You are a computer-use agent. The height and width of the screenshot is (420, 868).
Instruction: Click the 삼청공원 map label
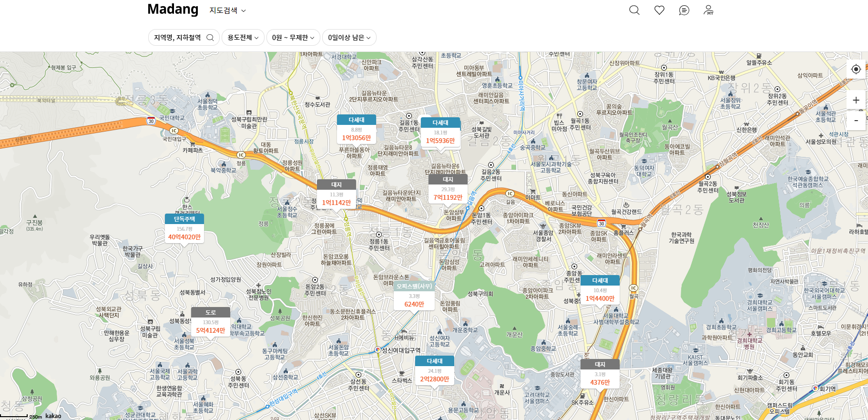click(x=32, y=399)
